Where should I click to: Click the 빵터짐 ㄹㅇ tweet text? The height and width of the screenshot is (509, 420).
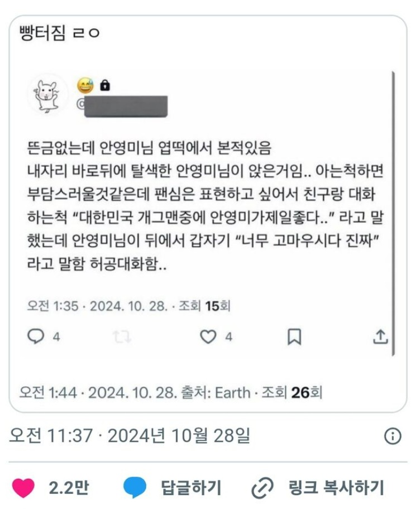(59, 33)
